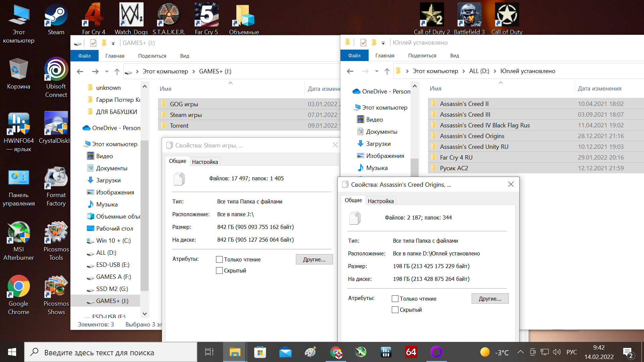Switch to Настройка tab in Assassin's Creed properties

(x=380, y=201)
